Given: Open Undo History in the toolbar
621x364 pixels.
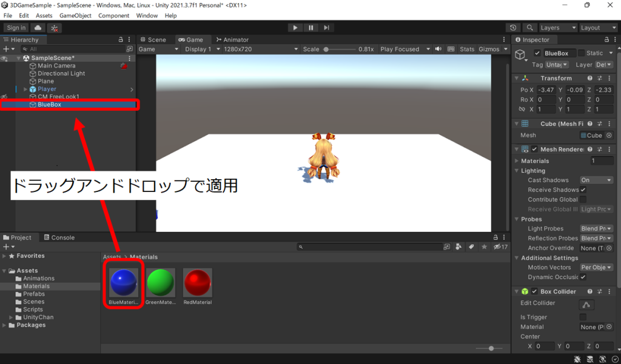Looking at the screenshot, I should [x=514, y=28].
